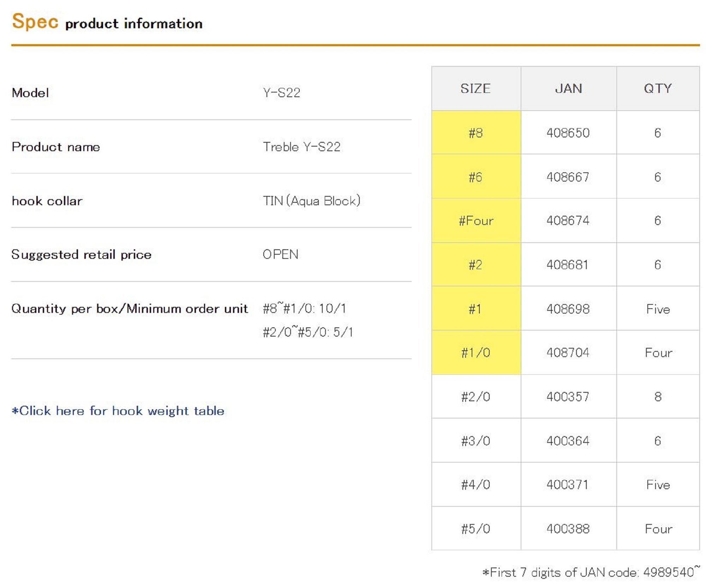Viewport: 706px width, 588px height.
Task: Click the SIZE column header
Action: click(x=475, y=88)
